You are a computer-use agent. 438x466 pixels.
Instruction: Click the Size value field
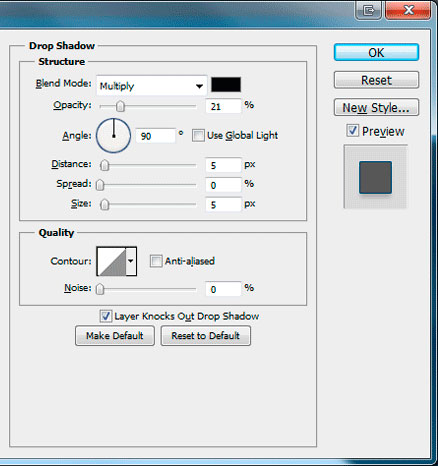pyautogui.click(x=223, y=204)
